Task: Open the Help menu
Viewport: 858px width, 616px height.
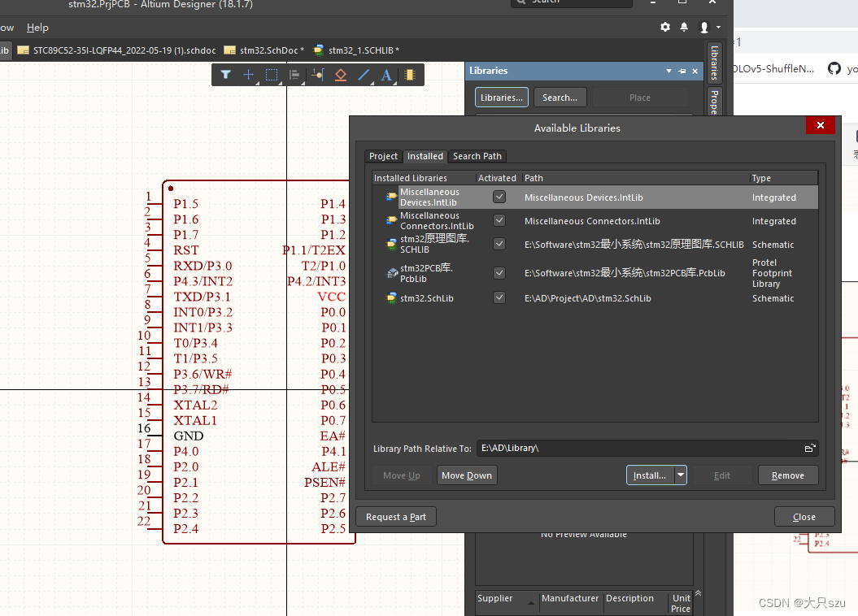Action: click(x=37, y=28)
